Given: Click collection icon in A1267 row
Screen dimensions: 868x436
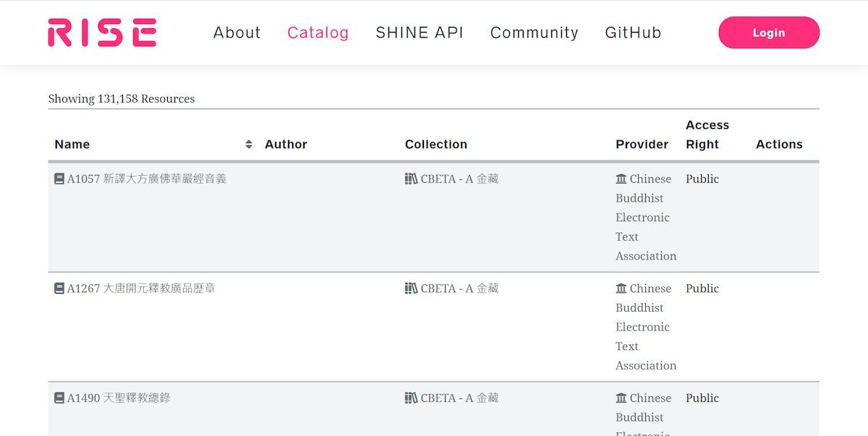Looking at the screenshot, I should click(411, 288).
